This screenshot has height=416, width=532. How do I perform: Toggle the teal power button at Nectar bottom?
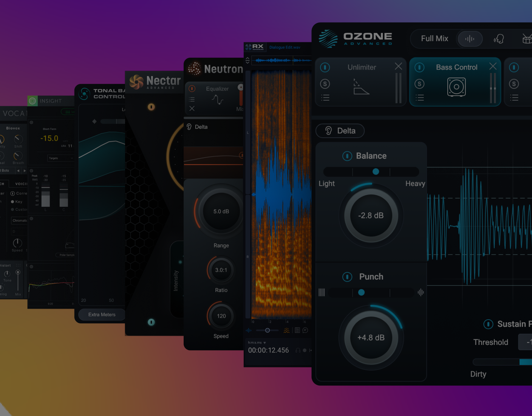pyautogui.click(x=151, y=322)
